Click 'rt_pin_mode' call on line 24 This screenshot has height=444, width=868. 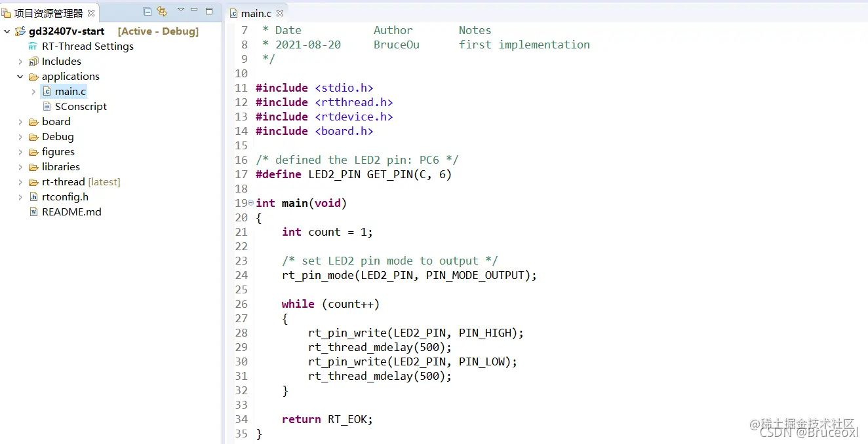(x=318, y=275)
